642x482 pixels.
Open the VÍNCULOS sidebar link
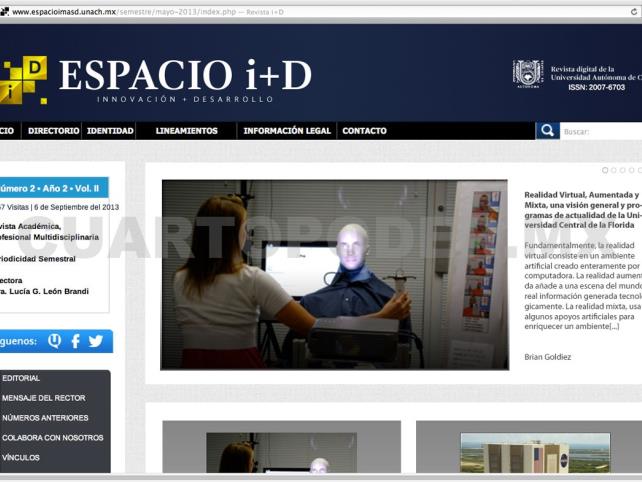[x=21, y=457]
